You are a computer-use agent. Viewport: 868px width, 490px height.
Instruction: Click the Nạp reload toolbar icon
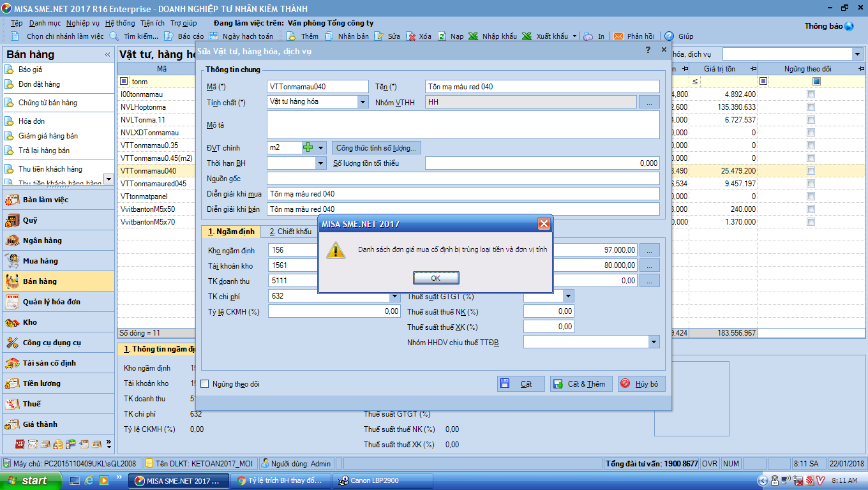tap(442, 36)
